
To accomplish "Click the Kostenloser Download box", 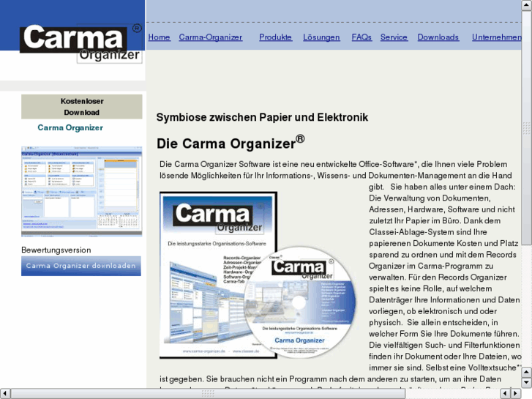I will 82,107.
